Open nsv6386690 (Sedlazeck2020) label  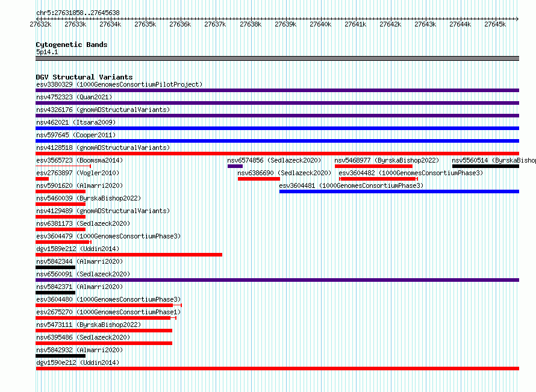(x=284, y=173)
